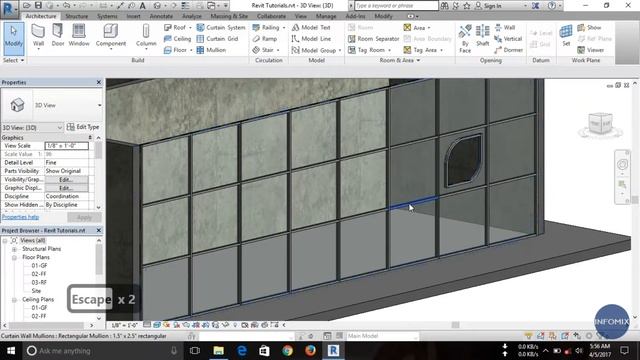Select the Shaft opening tool

[482, 36]
